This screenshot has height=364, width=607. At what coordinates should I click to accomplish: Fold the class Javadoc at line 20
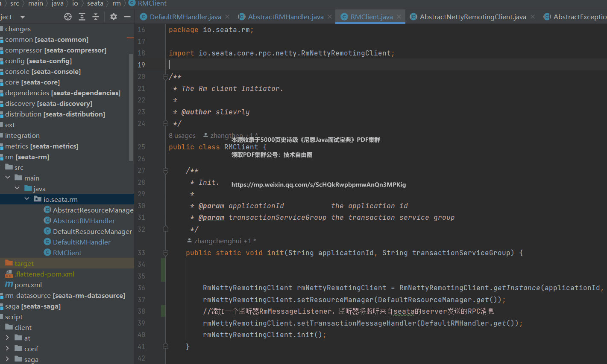165,77
